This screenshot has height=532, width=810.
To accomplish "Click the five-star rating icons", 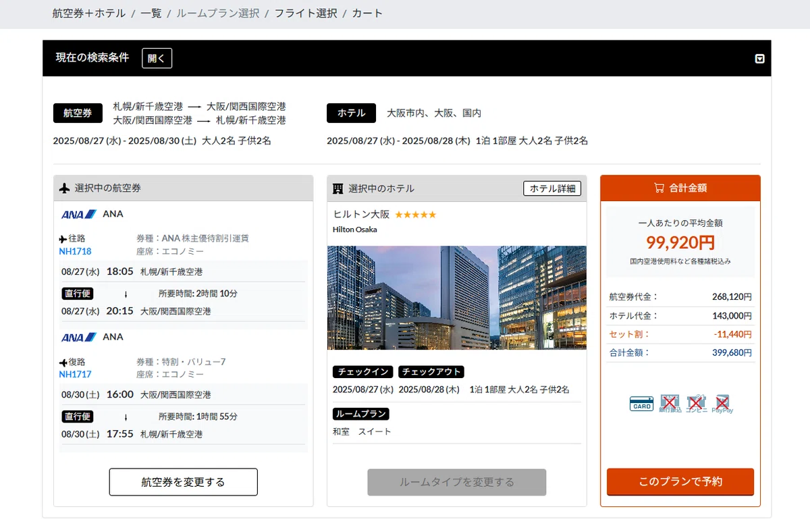I will (416, 215).
